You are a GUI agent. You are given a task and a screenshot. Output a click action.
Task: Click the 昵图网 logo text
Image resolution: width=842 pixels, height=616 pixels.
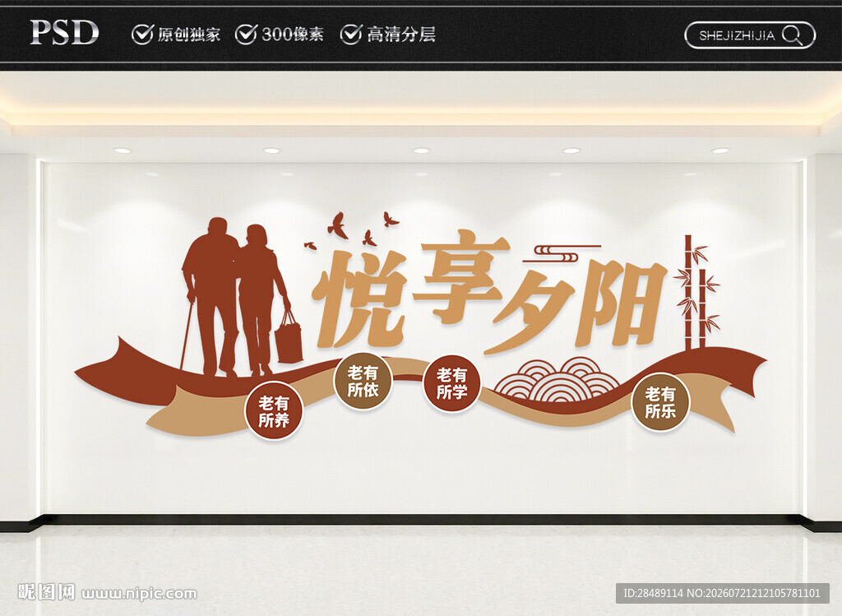tap(47, 592)
